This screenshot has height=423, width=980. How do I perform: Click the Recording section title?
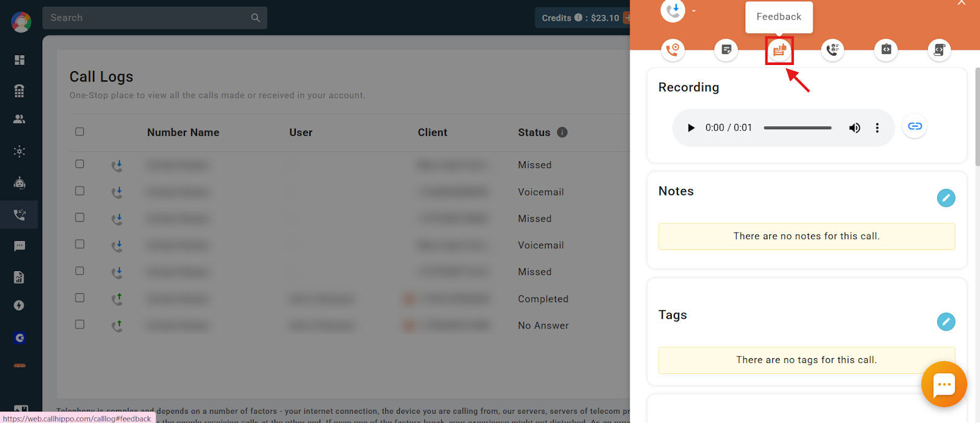688,87
